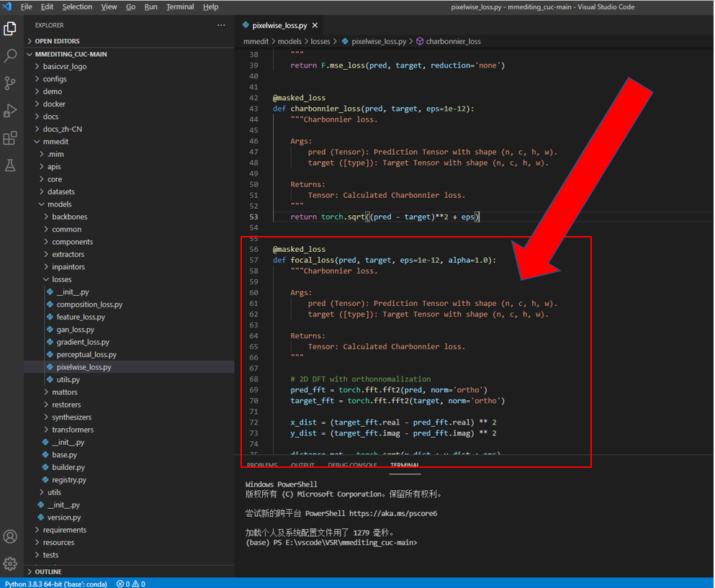Open the Selection menu
715x588 pixels.
pos(77,7)
